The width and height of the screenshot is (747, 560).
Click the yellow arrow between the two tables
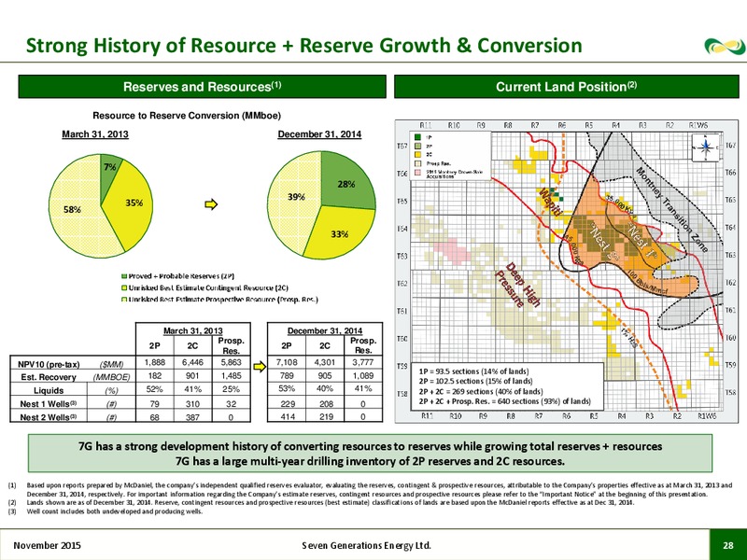[x=260, y=367]
